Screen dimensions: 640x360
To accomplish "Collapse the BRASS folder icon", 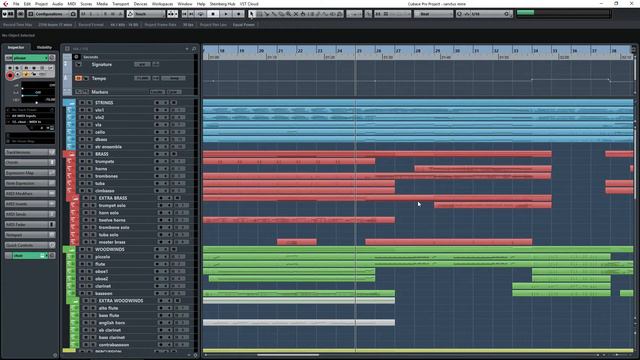I will tap(72, 154).
